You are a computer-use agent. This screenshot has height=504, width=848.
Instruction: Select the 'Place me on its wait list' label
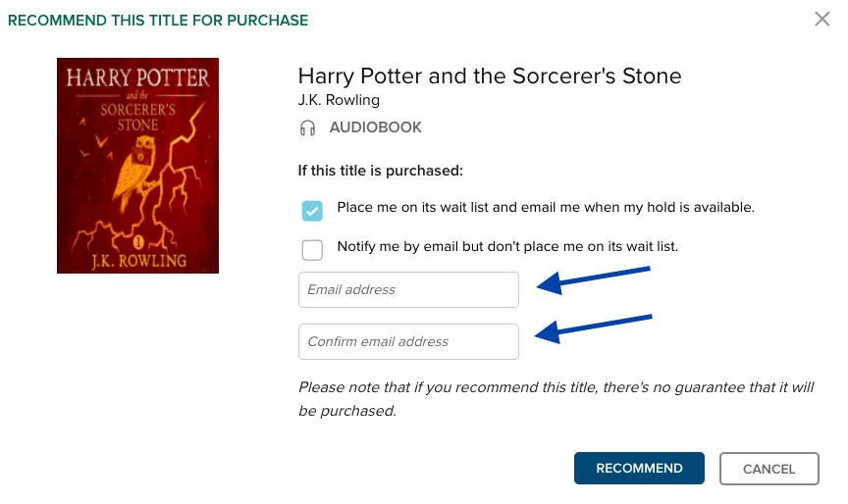click(x=545, y=208)
